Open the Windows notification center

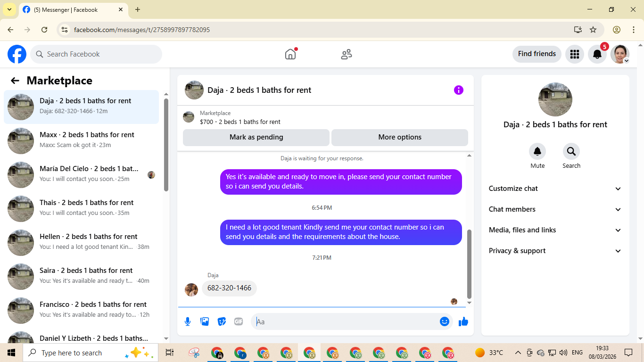click(628, 353)
